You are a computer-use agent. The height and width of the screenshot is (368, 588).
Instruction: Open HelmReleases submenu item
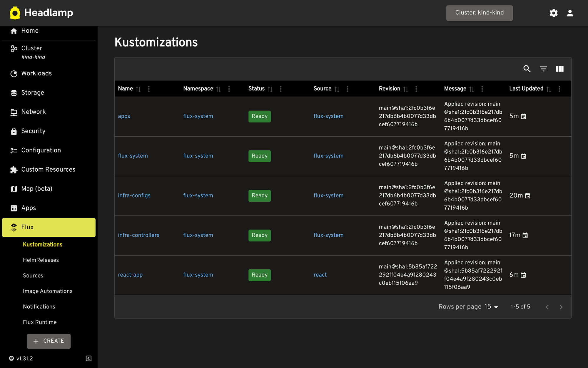[41, 260]
